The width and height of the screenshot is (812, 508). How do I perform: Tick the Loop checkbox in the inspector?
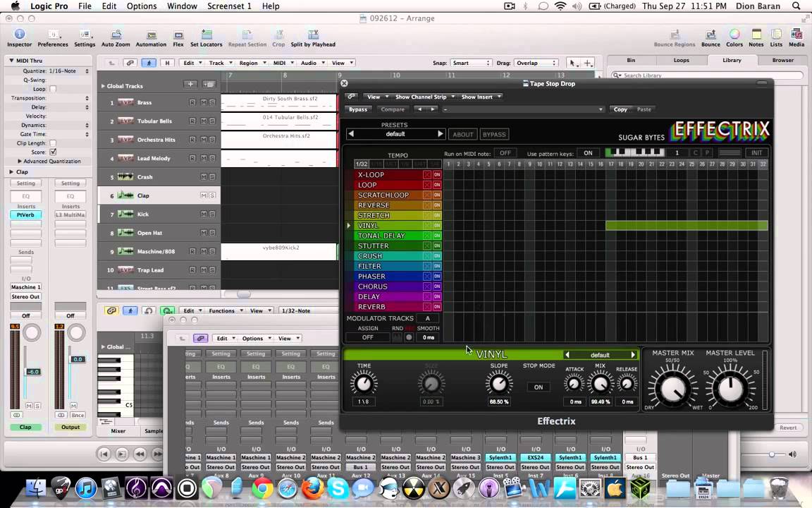[x=53, y=89]
